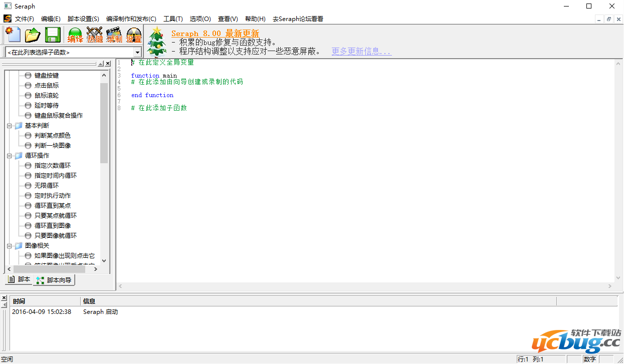Viewport: 624px width, 364px height.
Task: Select the 鼠标滚轮 wizard item
Action: [47, 95]
